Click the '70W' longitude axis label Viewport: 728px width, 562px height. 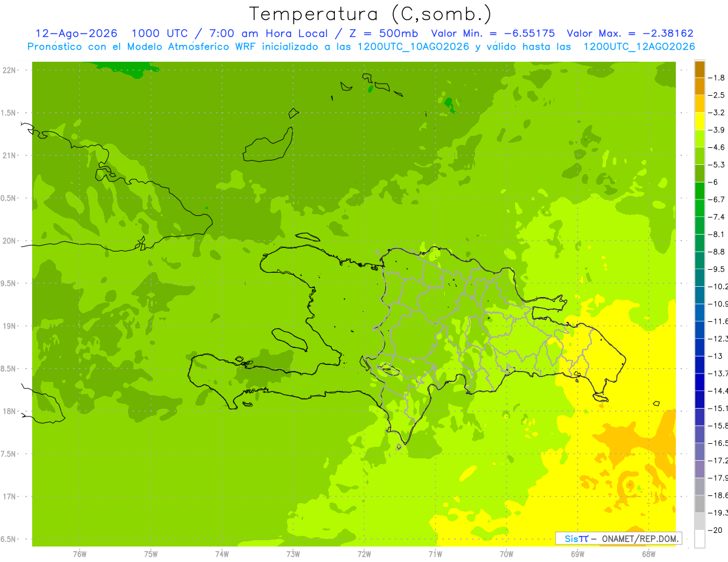(x=507, y=553)
